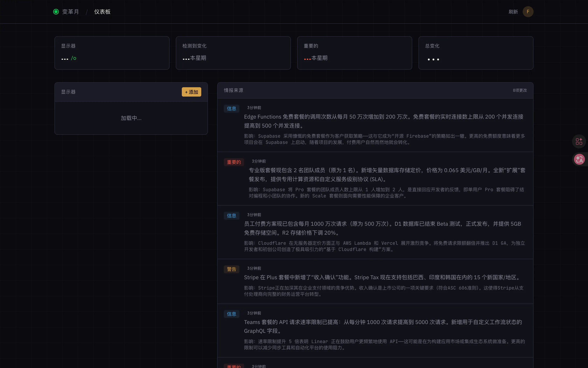Click the Supabase 免费套餐 impact note
Image resolution: width=588 pixels, height=368 pixels.
(384, 139)
